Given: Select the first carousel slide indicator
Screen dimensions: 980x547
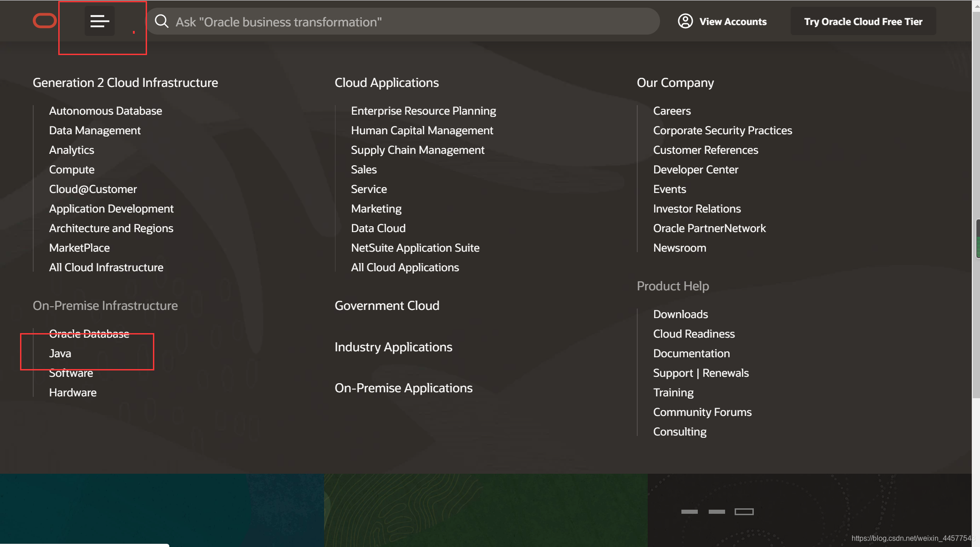Looking at the screenshot, I should point(689,512).
